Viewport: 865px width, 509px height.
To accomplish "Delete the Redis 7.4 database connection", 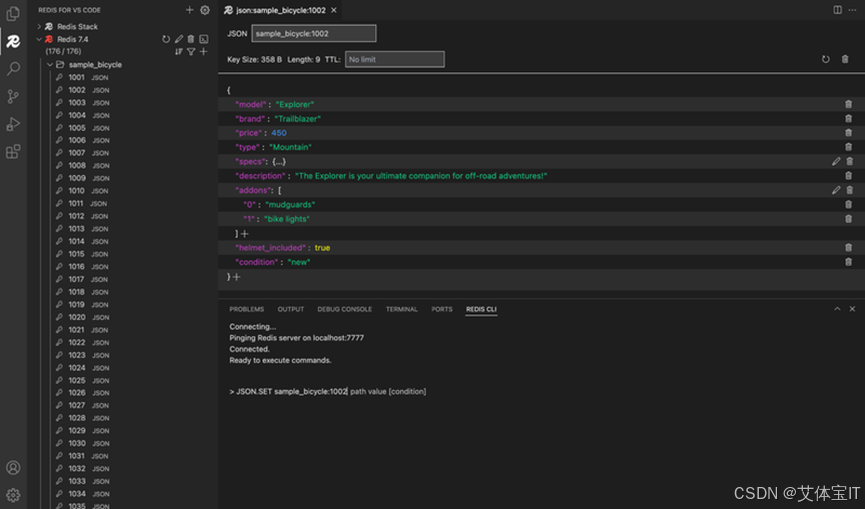I will tap(191, 39).
